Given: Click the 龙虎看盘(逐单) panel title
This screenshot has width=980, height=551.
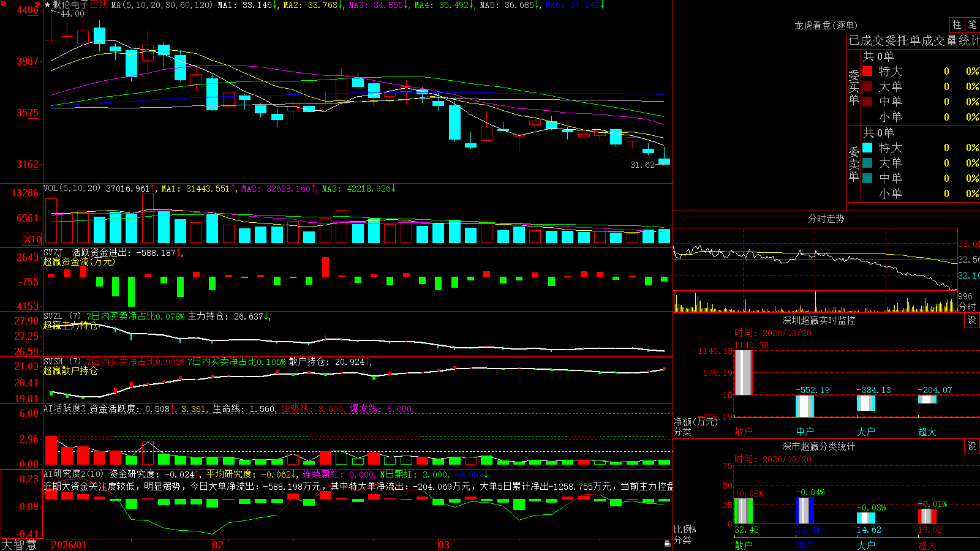Looking at the screenshot, I should pyautogui.click(x=826, y=25).
